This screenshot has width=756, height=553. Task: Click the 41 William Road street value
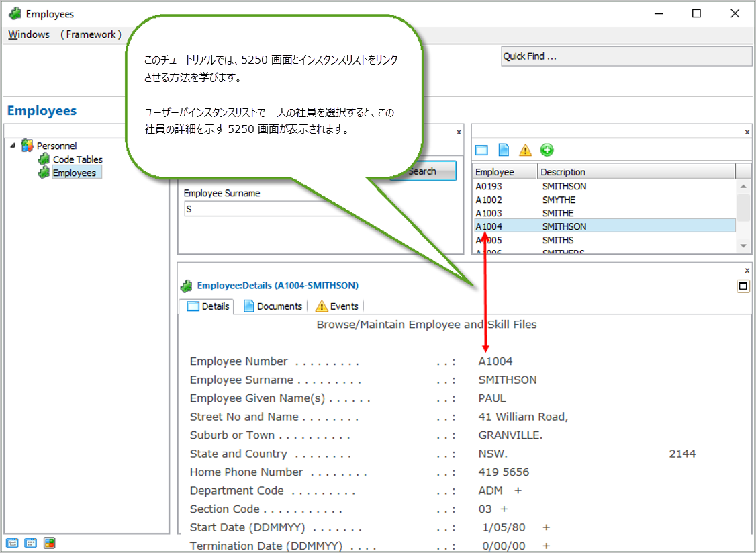coord(523,417)
